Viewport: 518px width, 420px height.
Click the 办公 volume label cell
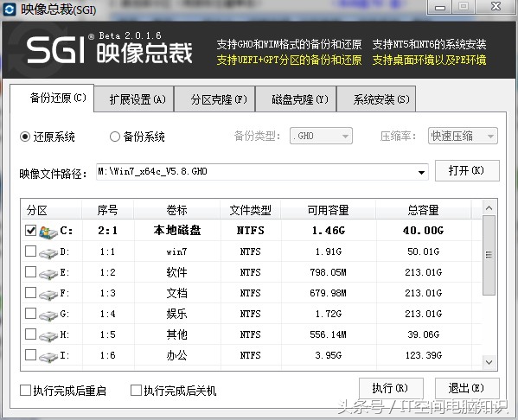[x=176, y=355]
